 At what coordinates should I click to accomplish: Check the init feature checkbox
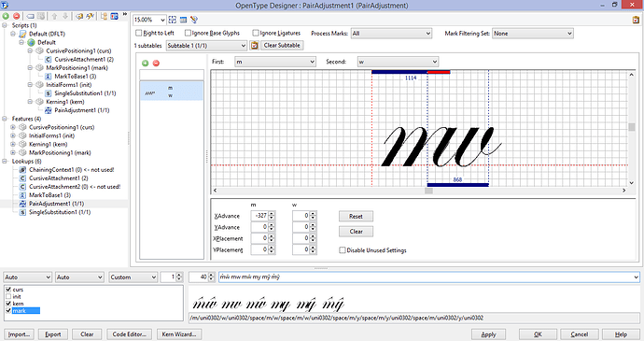click(x=8, y=296)
